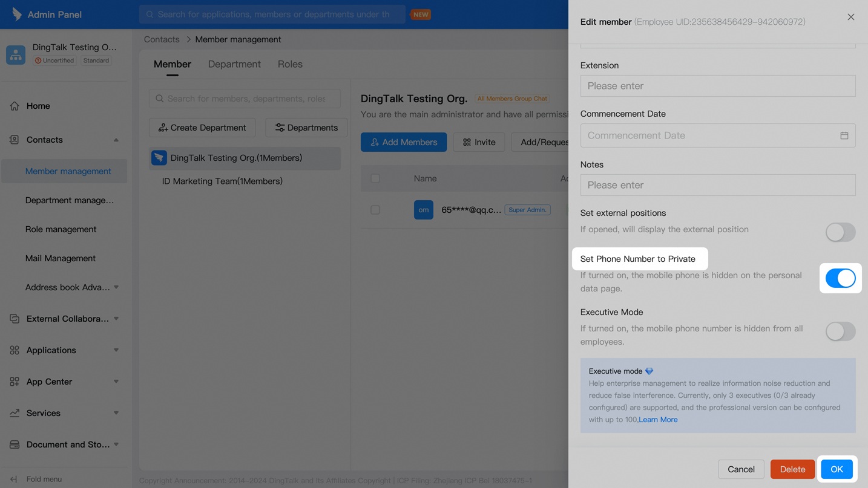Click the All Members Group Chat tag
The width and height of the screenshot is (868, 488).
[x=512, y=99]
